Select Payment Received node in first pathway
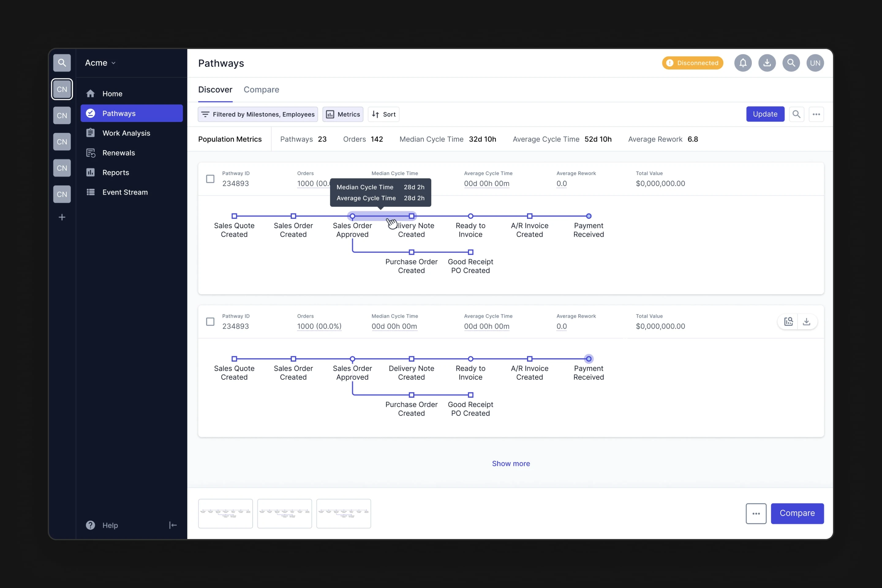 [x=588, y=216]
